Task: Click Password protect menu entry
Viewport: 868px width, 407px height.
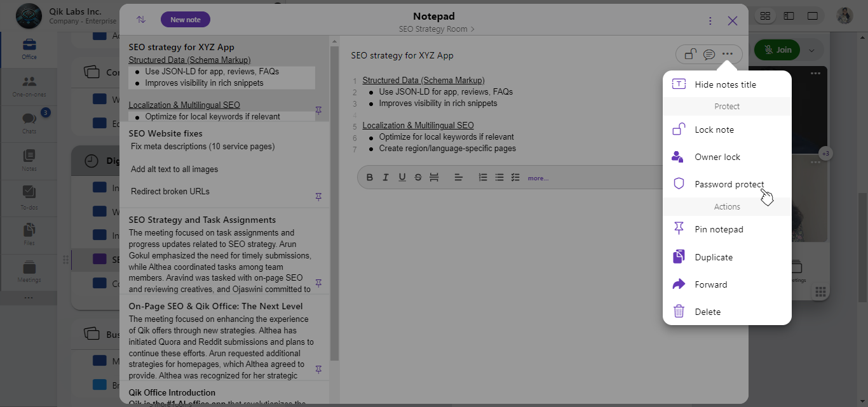Action: (x=729, y=184)
